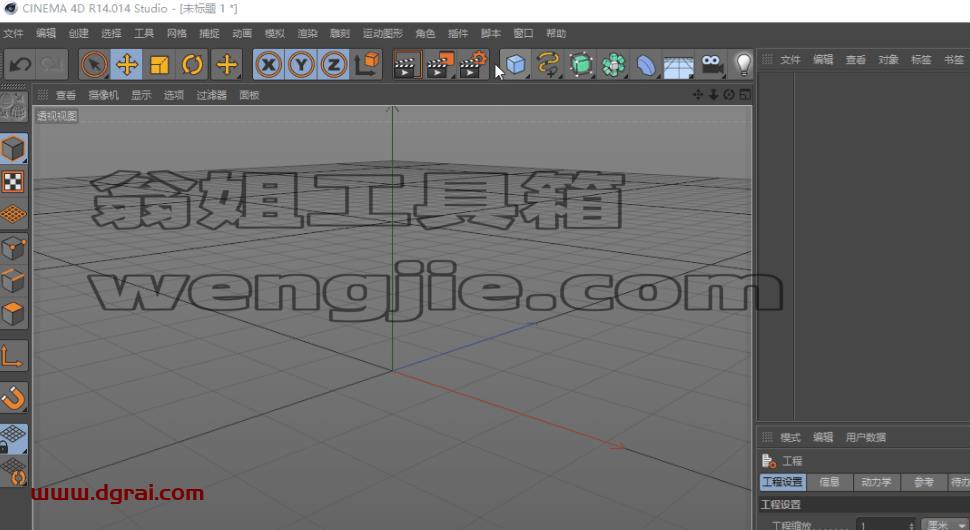Open Object Manager 对象 menu

(888, 60)
